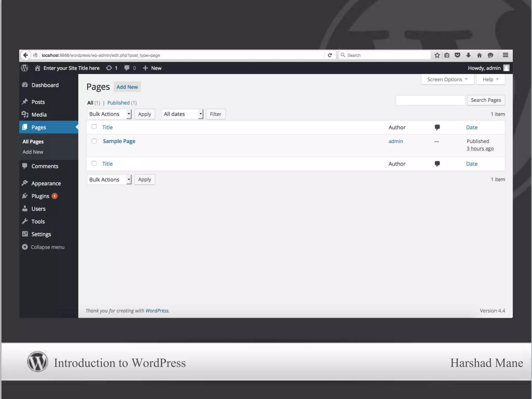Click the Media icon in sidebar
This screenshot has width=532, height=399.
click(25, 114)
